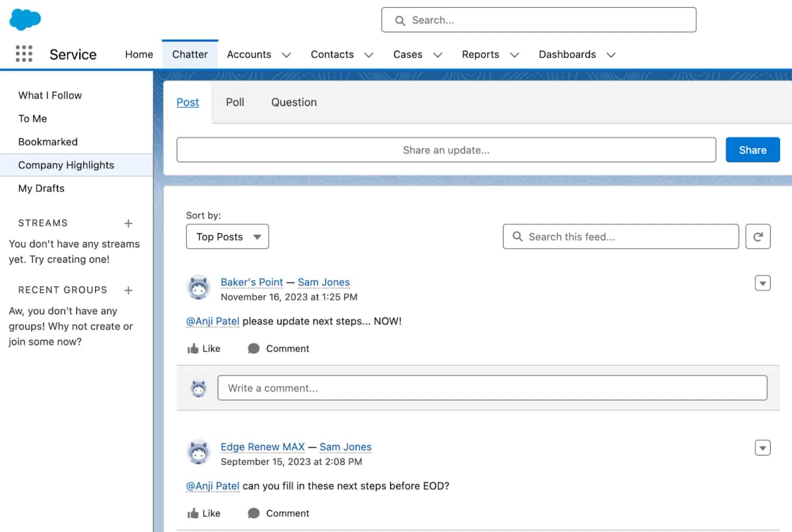The image size is (792, 532).
Task: Open actions menu for Edge Renew MAX post
Action: click(x=762, y=448)
